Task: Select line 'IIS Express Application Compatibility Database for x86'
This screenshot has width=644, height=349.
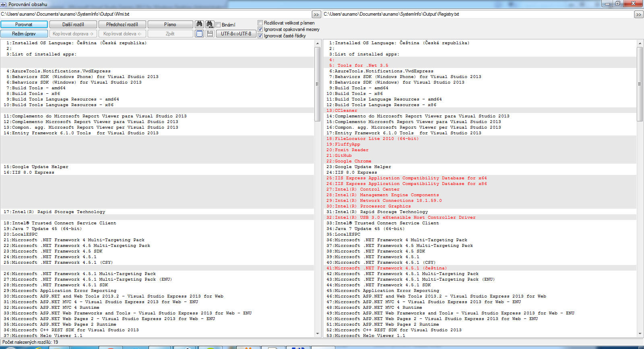Action: click(x=480, y=184)
